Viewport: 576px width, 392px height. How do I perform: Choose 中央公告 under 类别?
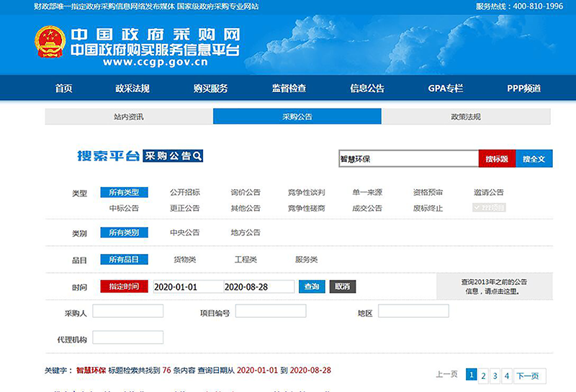[184, 232]
